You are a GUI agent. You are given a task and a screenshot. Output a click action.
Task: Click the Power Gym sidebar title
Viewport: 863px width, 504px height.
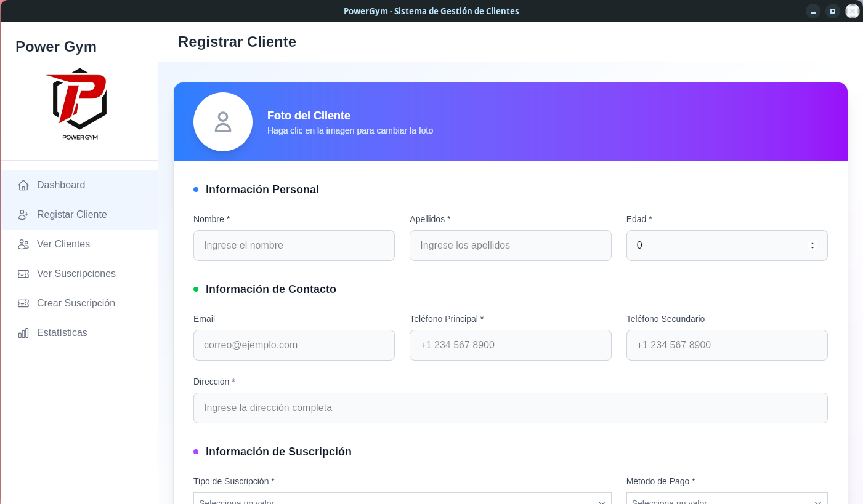coord(56,47)
